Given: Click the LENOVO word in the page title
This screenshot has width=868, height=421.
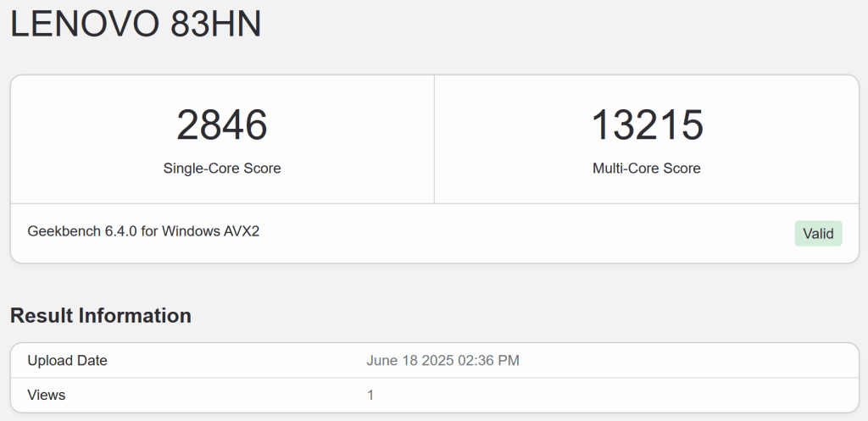Looking at the screenshot, I should click(86, 25).
